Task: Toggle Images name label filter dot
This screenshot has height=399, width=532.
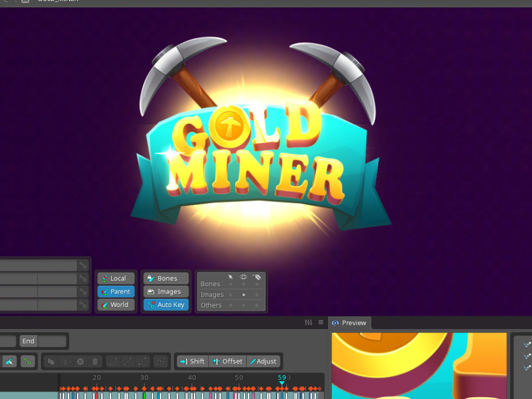Action: [257, 295]
